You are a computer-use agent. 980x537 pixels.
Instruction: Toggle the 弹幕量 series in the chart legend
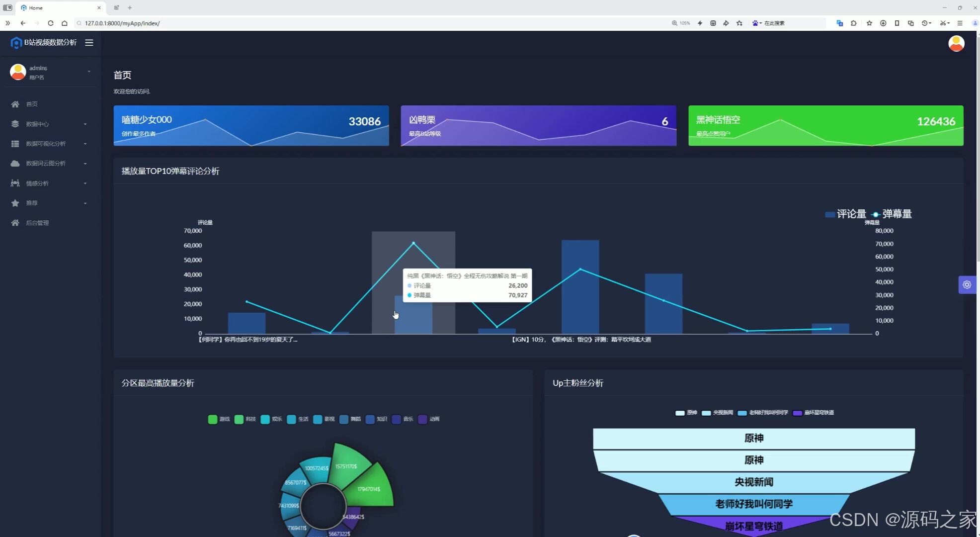pos(892,214)
